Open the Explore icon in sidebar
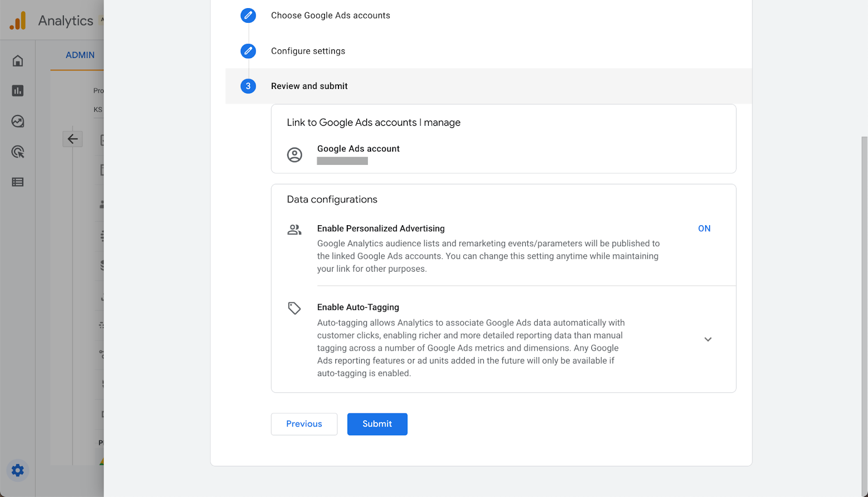The image size is (868, 497). coord(18,122)
